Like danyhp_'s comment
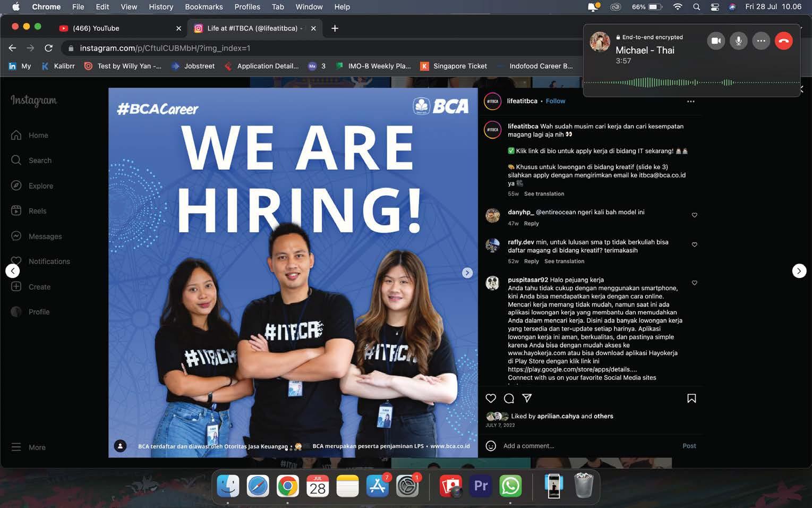Screen dimensions: 812x508 point(695,215)
